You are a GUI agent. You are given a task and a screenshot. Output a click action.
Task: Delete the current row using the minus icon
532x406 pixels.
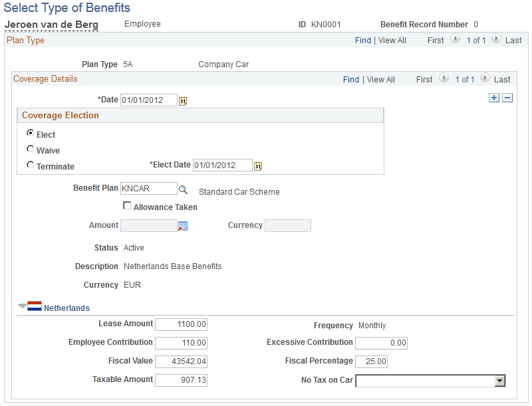tap(508, 98)
